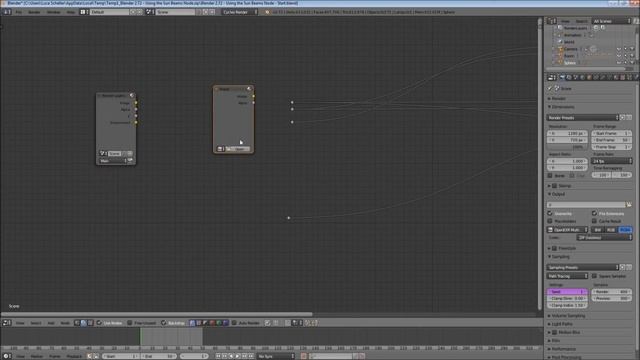Open the Render Layers properties tab icon
The width and height of the screenshot is (640, 360).
click(569, 77)
